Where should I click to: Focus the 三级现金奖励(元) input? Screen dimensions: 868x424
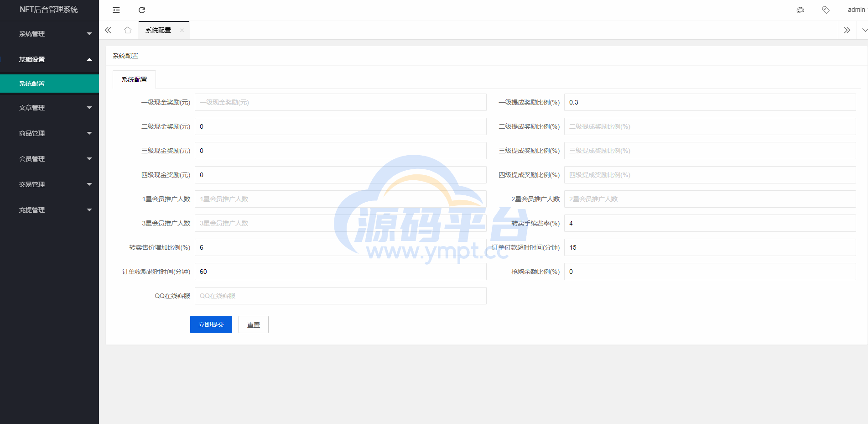pos(341,151)
